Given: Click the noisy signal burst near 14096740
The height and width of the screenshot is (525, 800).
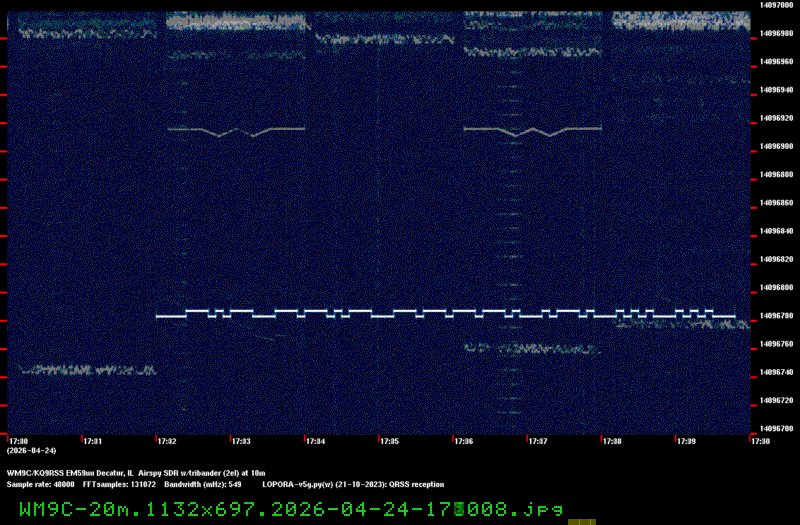Looking at the screenshot, I should 88,370.
